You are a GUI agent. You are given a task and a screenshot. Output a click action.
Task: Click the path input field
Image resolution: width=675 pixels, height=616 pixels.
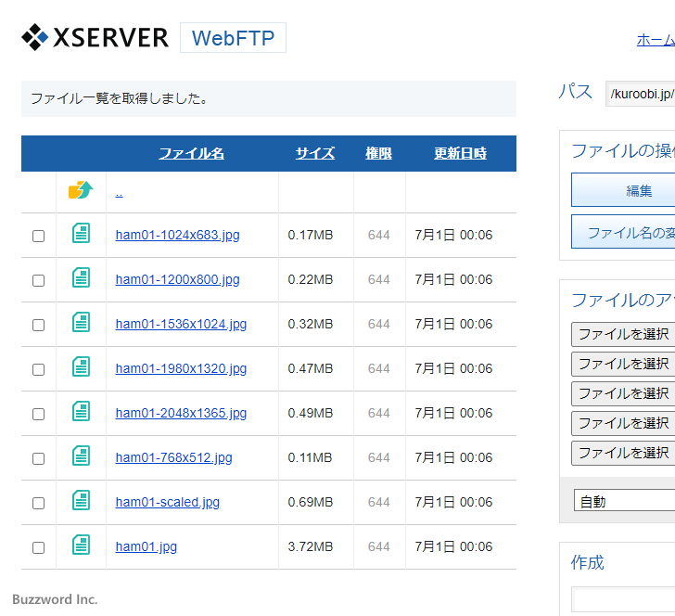640,94
